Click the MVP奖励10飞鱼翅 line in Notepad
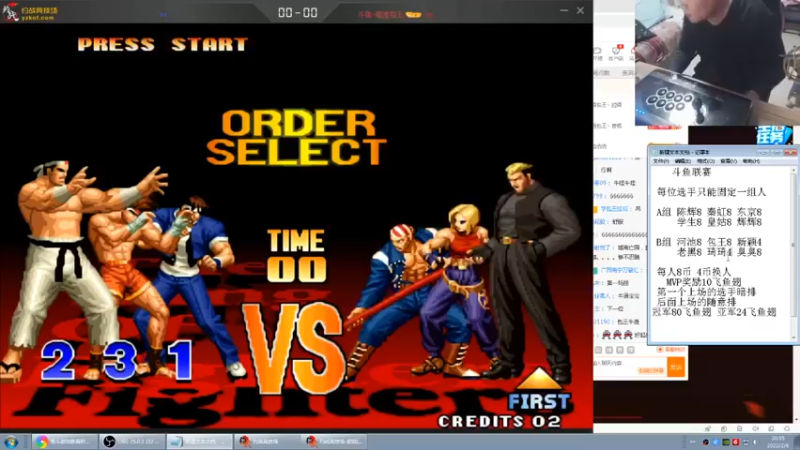 coord(704,282)
